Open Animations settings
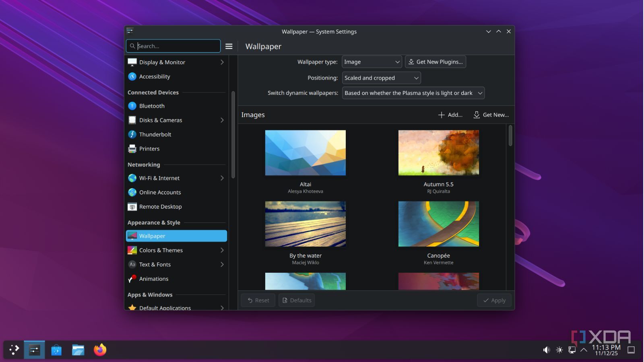 (177, 279)
